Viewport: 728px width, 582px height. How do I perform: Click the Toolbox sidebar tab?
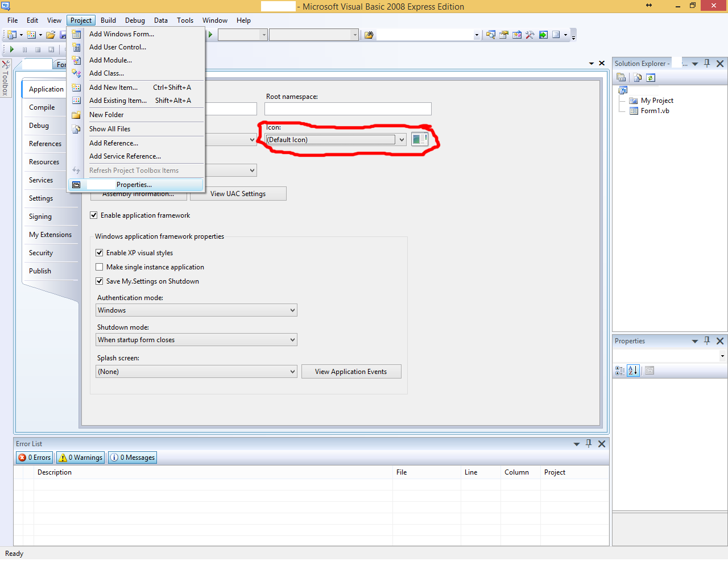[5, 78]
